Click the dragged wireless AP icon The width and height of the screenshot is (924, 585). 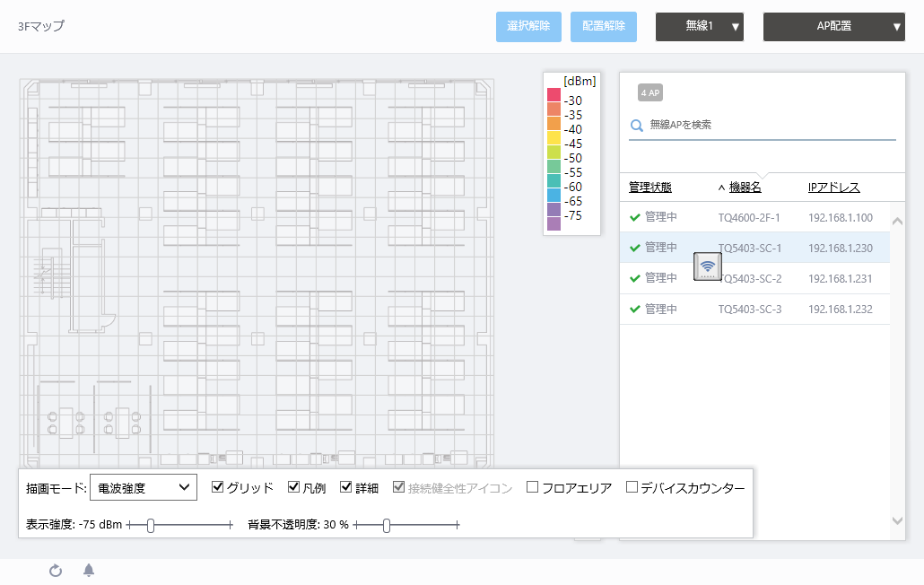(707, 266)
